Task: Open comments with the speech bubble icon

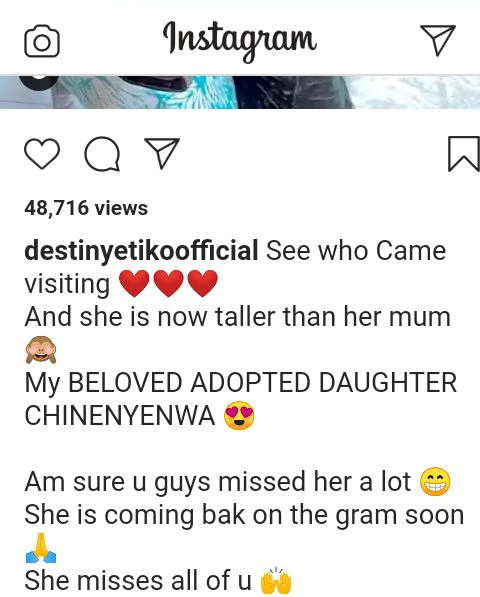Action: [x=102, y=154]
